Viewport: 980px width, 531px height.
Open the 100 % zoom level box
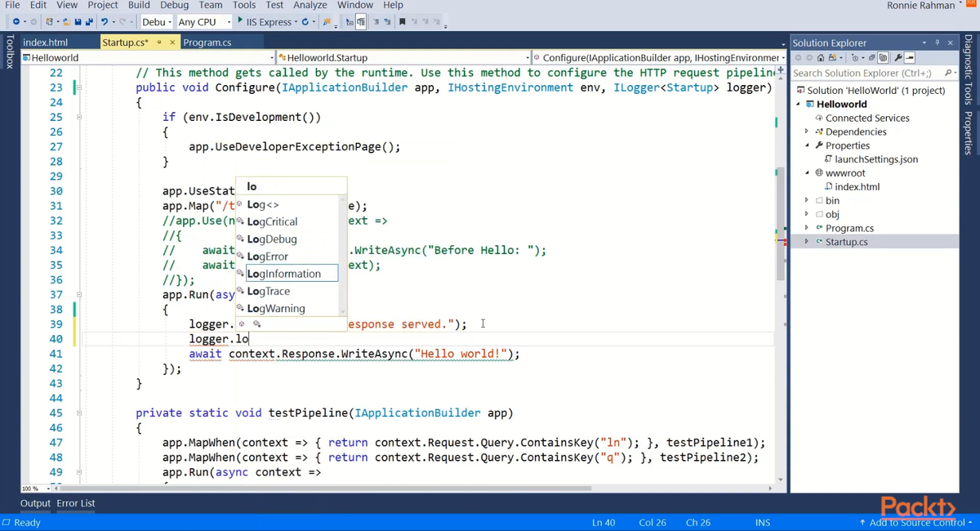click(x=34, y=489)
